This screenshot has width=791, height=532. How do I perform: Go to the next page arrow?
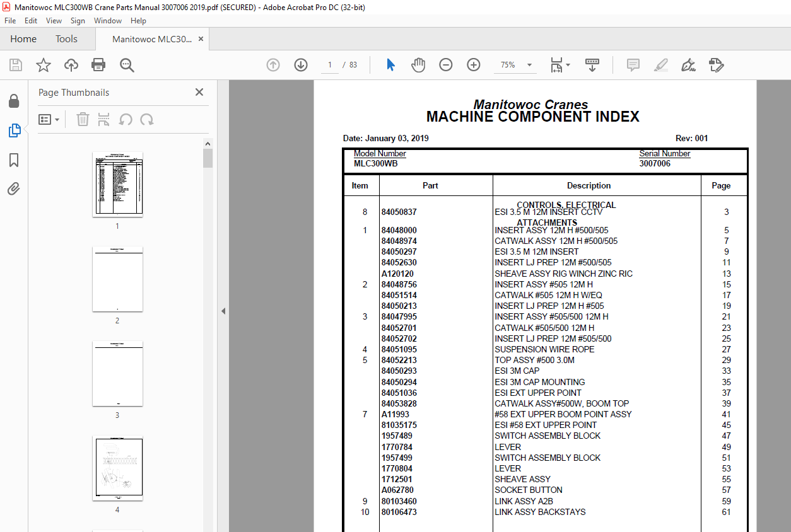pyautogui.click(x=301, y=65)
